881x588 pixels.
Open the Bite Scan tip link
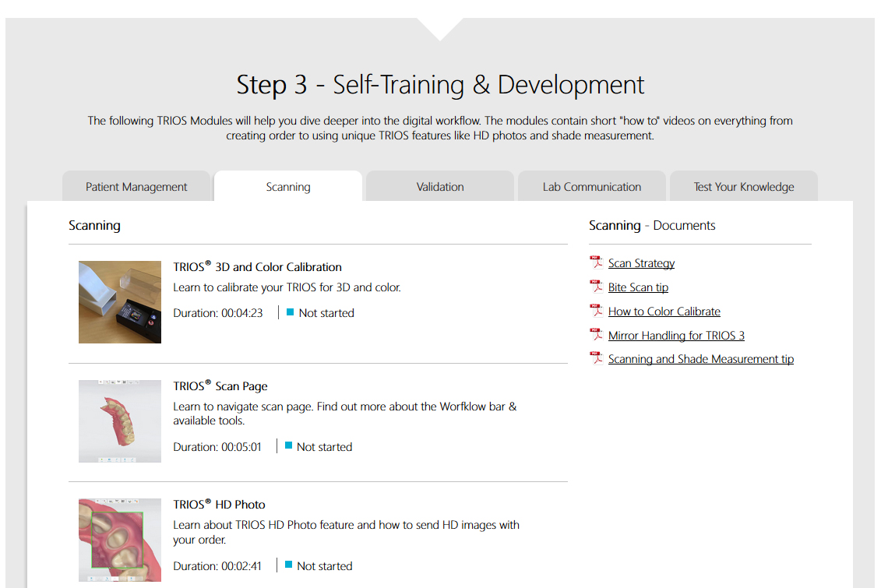click(x=638, y=287)
